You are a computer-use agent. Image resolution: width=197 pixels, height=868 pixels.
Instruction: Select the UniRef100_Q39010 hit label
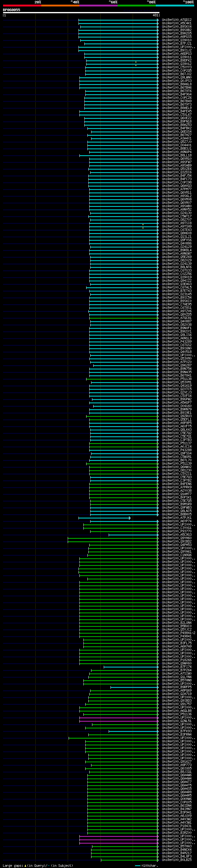176,40
